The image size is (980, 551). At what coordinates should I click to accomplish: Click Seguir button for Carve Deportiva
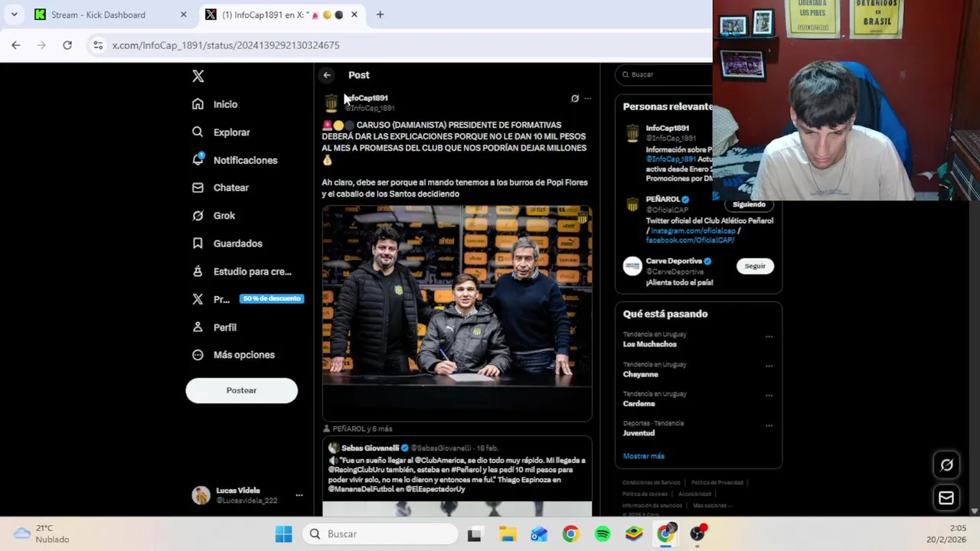point(755,266)
